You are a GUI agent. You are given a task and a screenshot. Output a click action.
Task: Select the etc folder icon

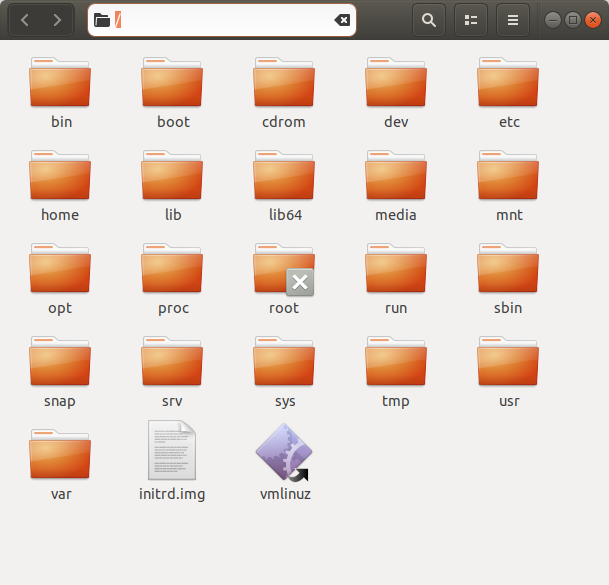508,82
